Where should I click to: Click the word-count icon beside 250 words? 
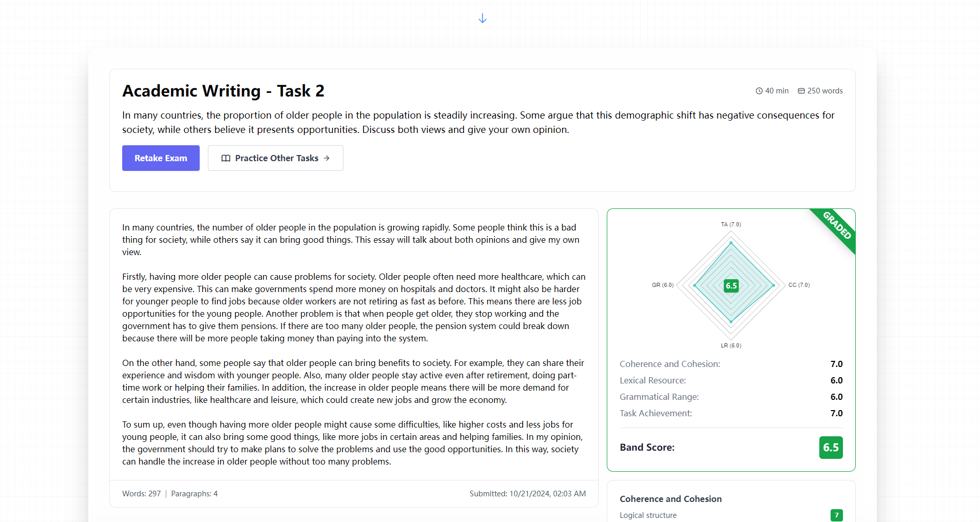pyautogui.click(x=801, y=91)
